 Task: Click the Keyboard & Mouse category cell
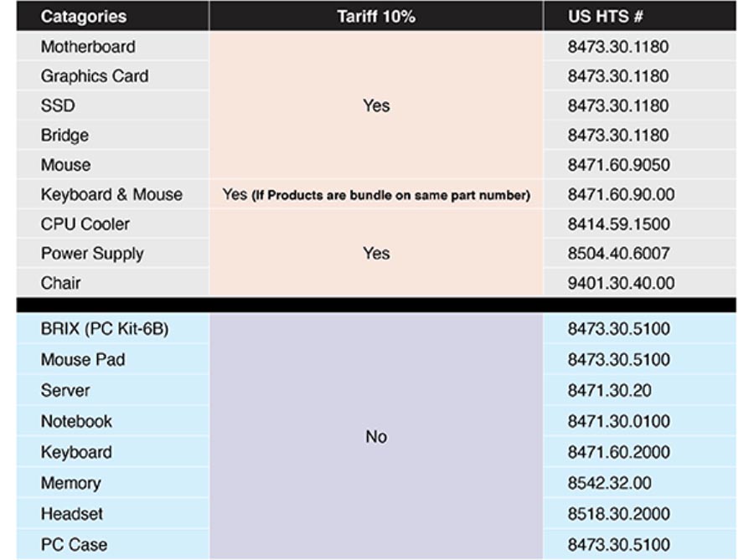[x=111, y=194]
